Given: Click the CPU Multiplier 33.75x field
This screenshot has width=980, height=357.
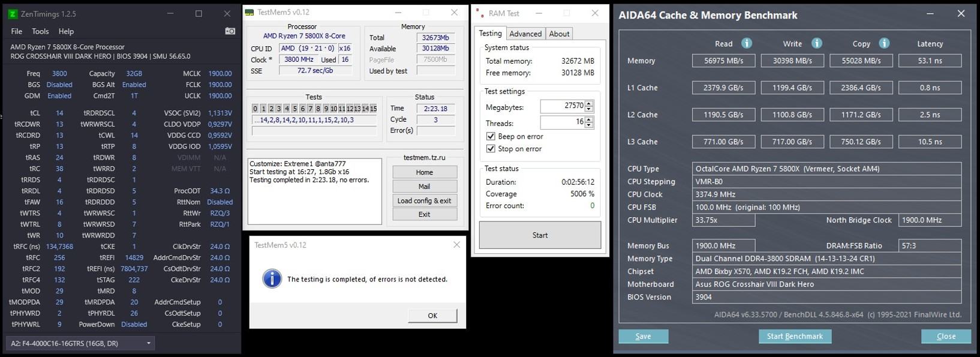Looking at the screenshot, I should tap(723, 220).
